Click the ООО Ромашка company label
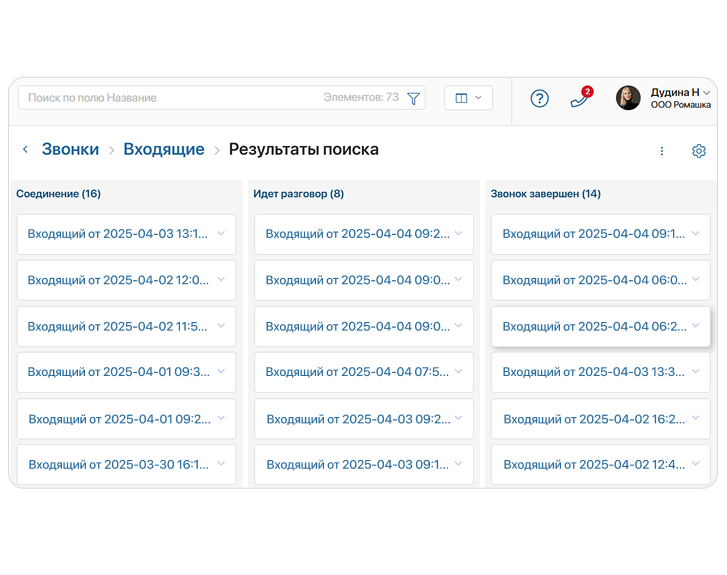The width and height of the screenshot is (727, 575). (680, 105)
